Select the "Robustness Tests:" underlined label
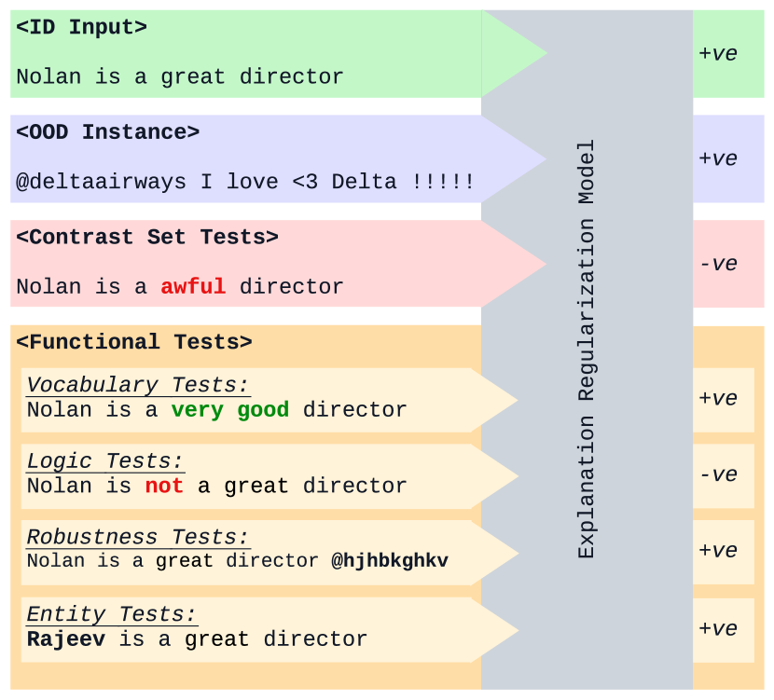Image resolution: width=774 pixels, height=700 pixels. coord(138,538)
